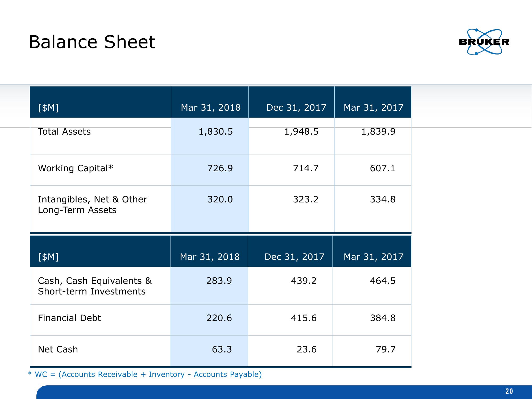The height and width of the screenshot is (399, 532).
Task: Click slide page number 20
Action: click(x=509, y=391)
